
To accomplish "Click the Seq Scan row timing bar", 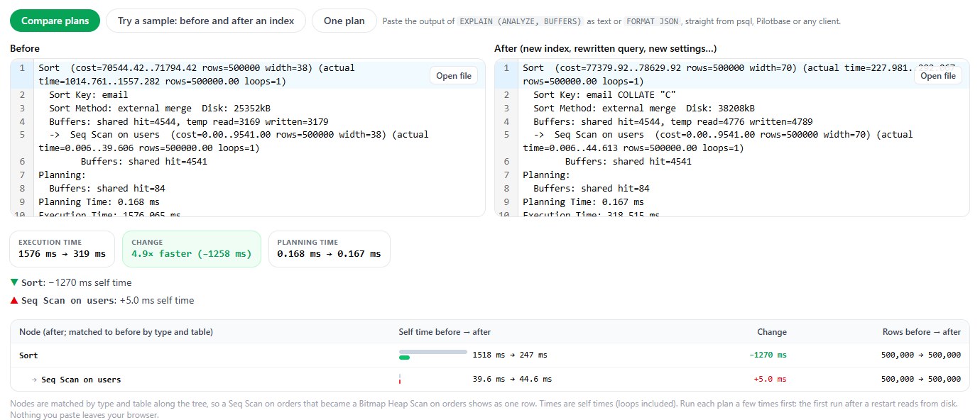I will pos(400,379).
